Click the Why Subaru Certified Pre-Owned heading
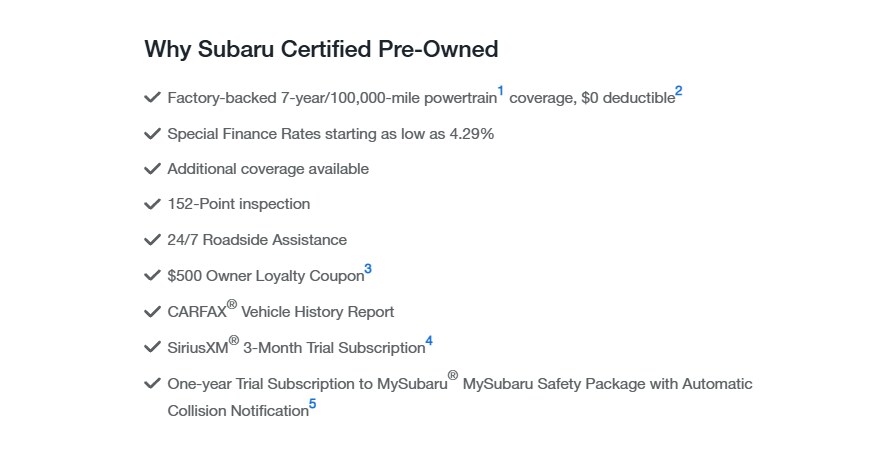 click(321, 49)
